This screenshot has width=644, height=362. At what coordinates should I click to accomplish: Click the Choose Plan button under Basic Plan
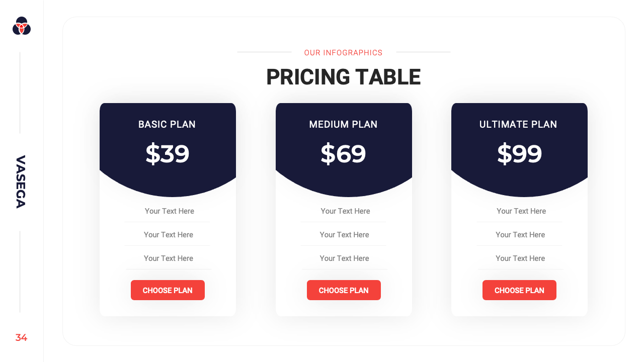(x=168, y=290)
